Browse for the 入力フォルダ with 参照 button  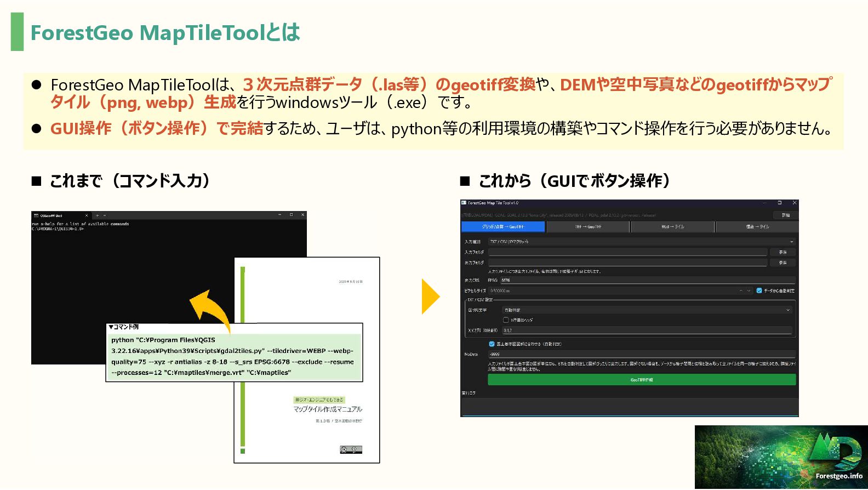783,252
